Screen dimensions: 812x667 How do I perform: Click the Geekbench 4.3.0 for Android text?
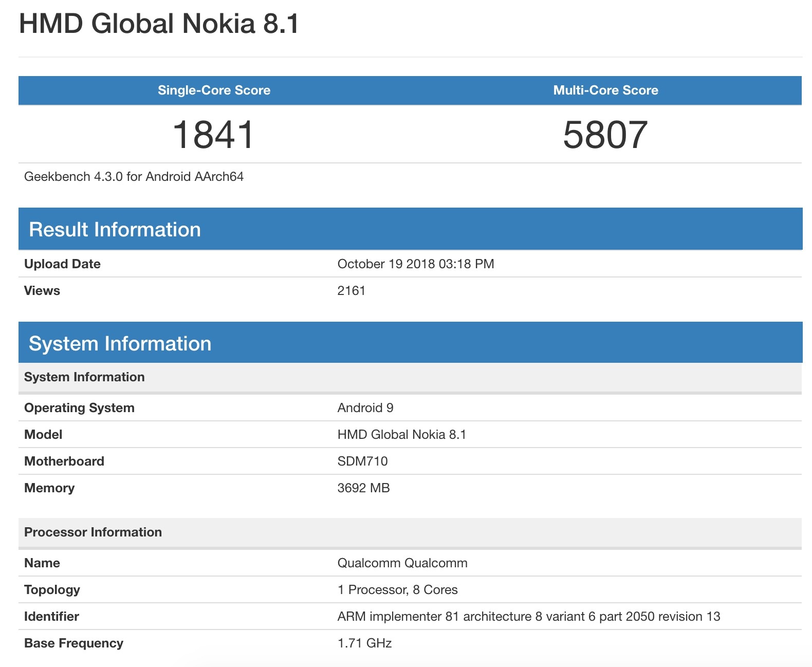point(134,177)
